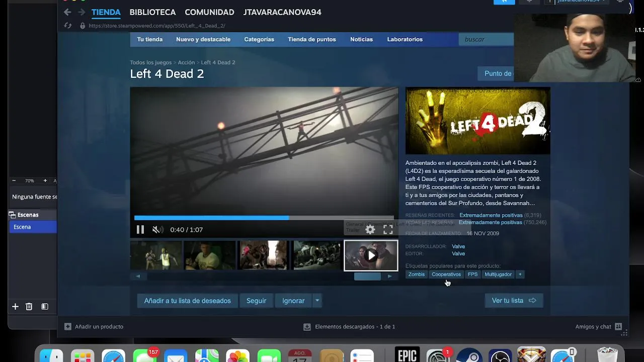Select third thumbnail in media strip

pyautogui.click(x=264, y=255)
